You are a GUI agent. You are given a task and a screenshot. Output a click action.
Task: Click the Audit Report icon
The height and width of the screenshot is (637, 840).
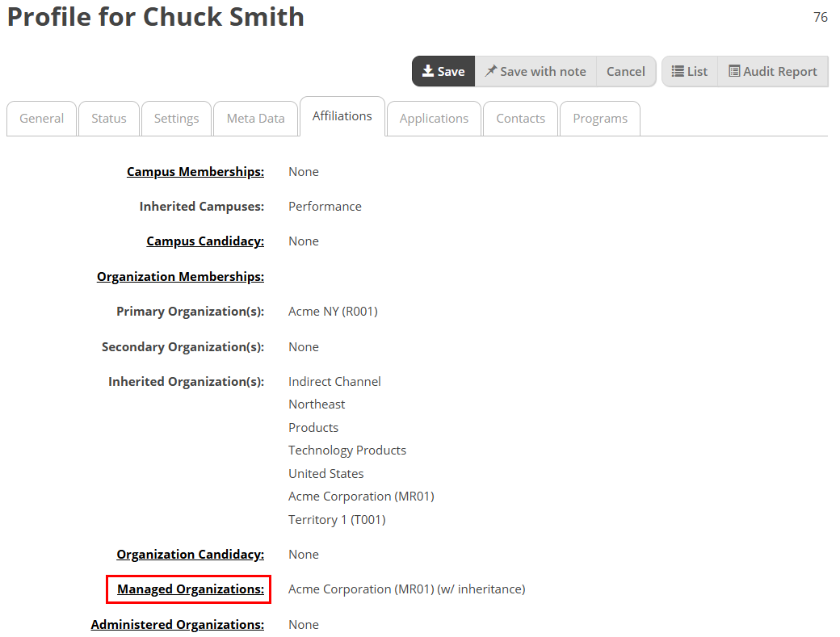click(x=734, y=71)
